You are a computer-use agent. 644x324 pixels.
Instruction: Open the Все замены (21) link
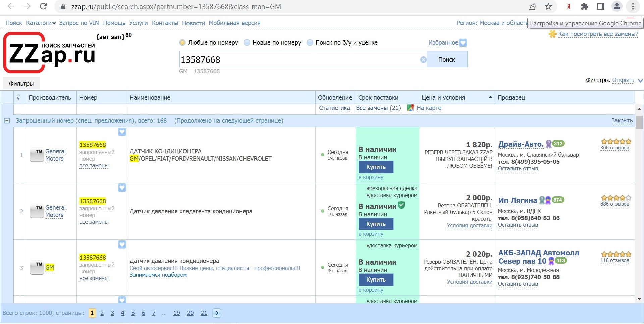pos(378,108)
